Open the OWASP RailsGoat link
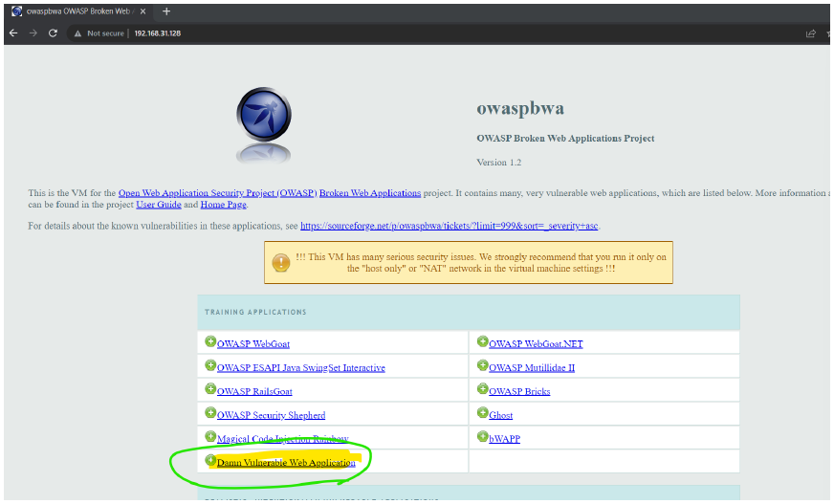This screenshot has width=834, height=504. coord(254,391)
